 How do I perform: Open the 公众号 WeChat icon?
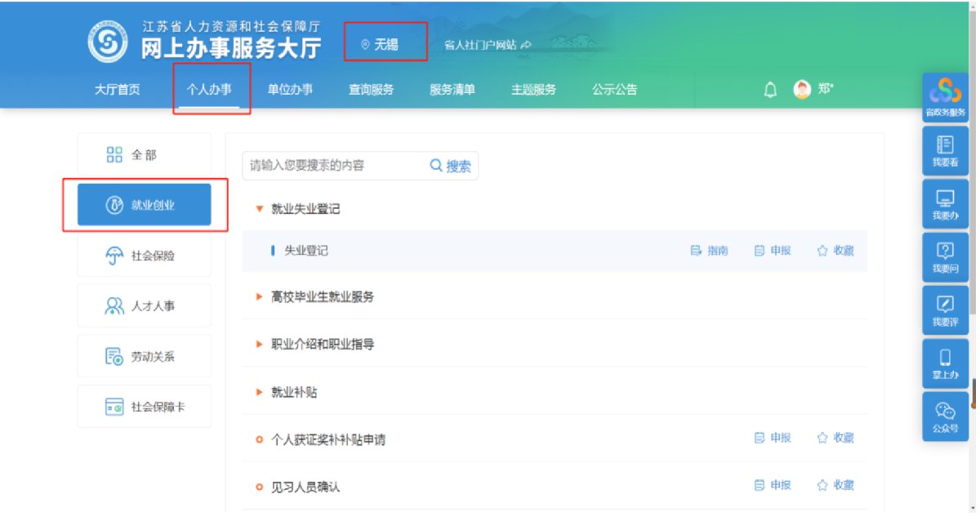(x=946, y=416)
